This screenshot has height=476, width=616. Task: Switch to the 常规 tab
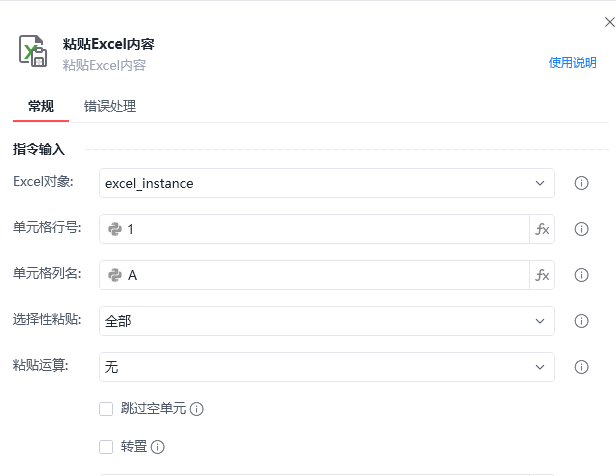pyautogui.click(x=41, y=106)
